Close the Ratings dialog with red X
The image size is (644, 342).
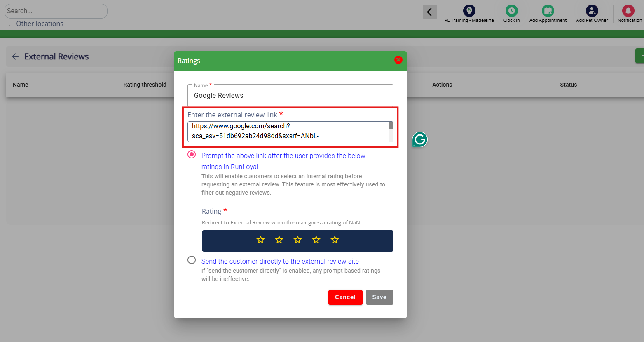tap(398, 60)
